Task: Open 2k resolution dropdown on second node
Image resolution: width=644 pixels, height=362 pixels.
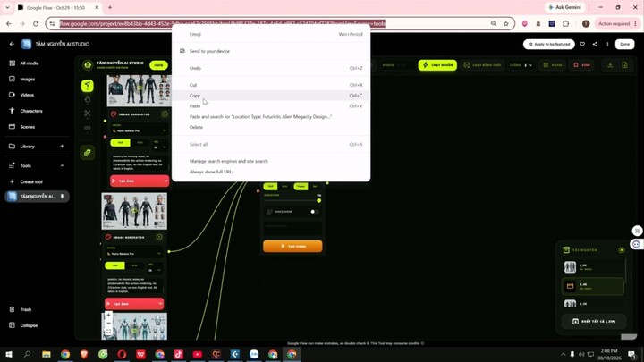Action: click(x=155, y=270)
